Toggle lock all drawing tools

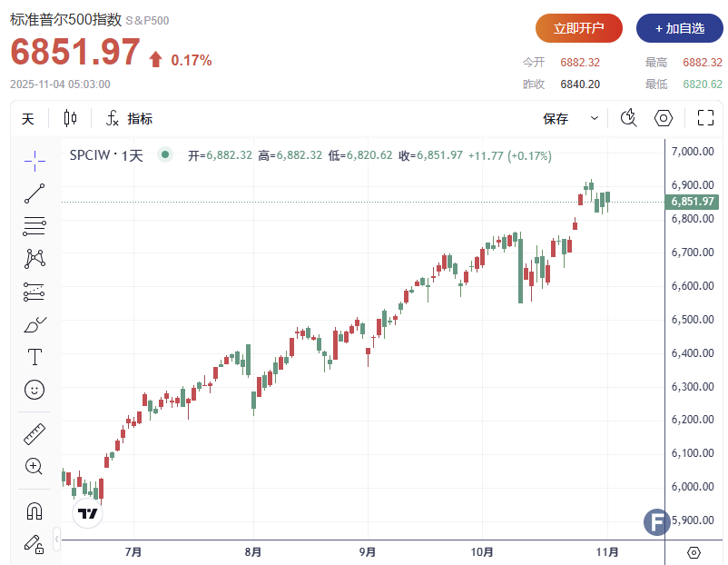coord(34,544)
